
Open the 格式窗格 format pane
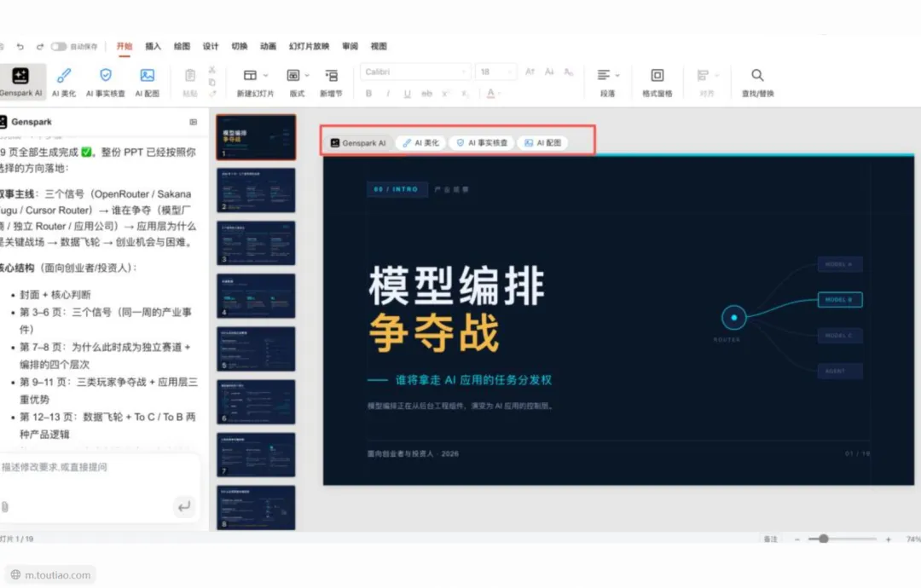point(657,82)
